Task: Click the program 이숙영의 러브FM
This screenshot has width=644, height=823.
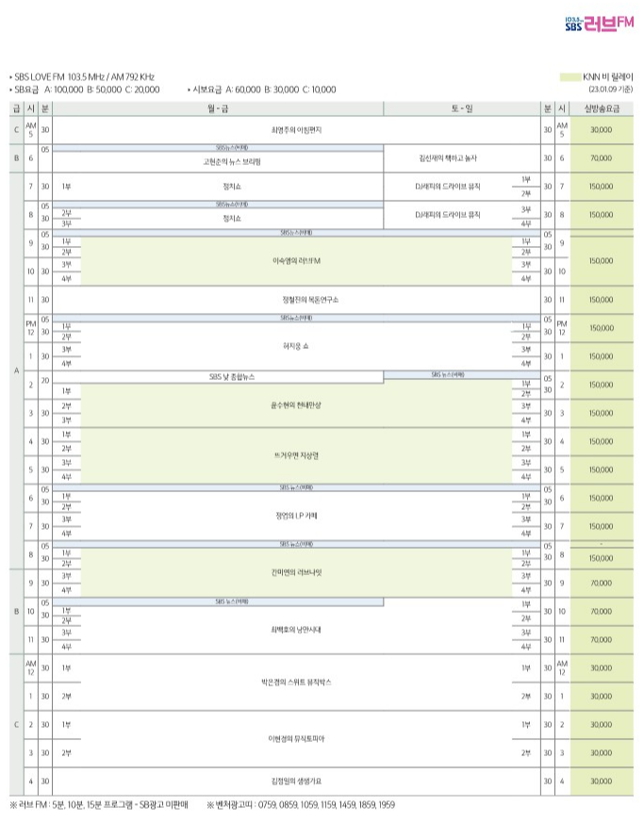Action: pos(296,261)
